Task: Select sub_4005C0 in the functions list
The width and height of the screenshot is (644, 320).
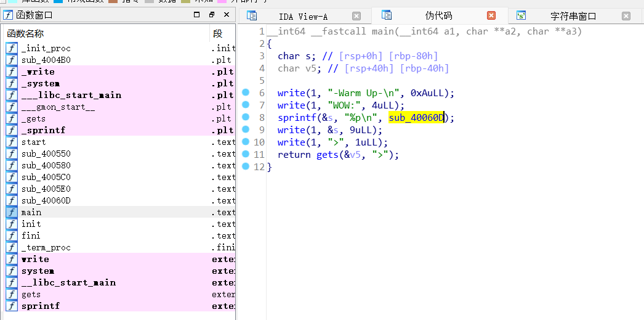Action: [120, 178]
